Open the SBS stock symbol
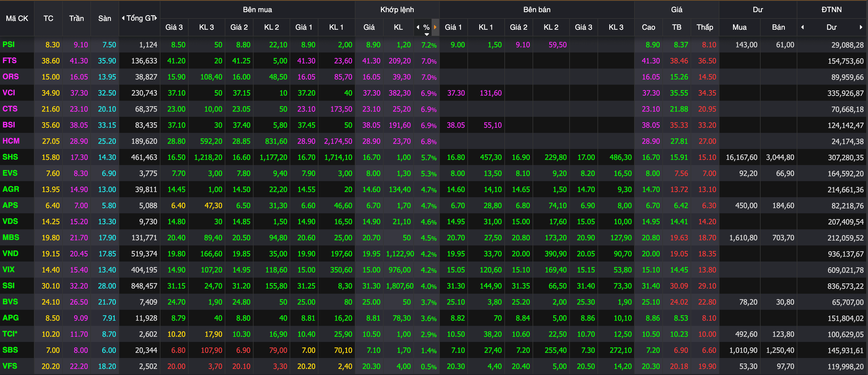868x375 pixels. pos(10,350)
